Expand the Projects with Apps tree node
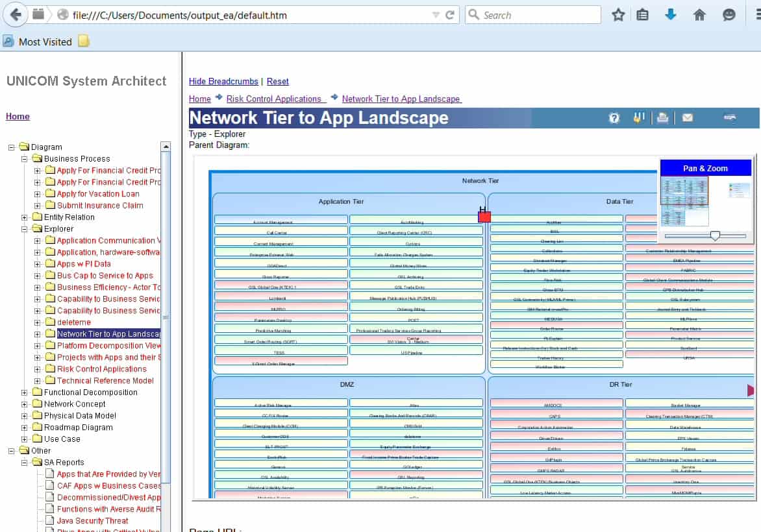Viewport: 761px width, 532px height. tap(37, 357)
